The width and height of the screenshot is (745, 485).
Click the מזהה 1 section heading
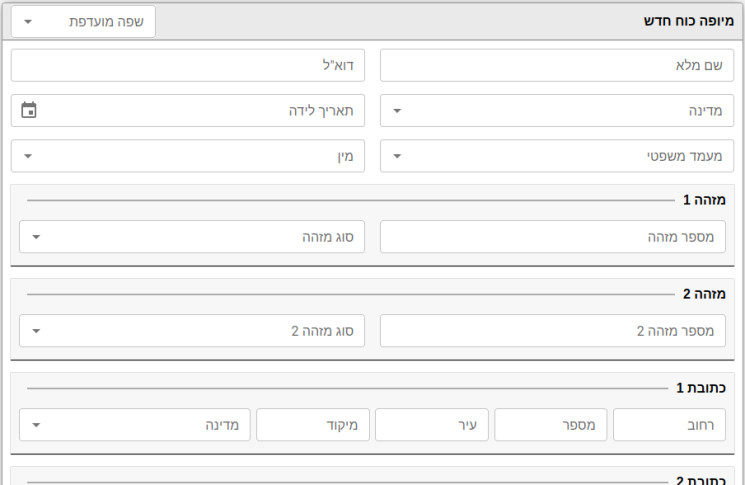coord(704,200)
